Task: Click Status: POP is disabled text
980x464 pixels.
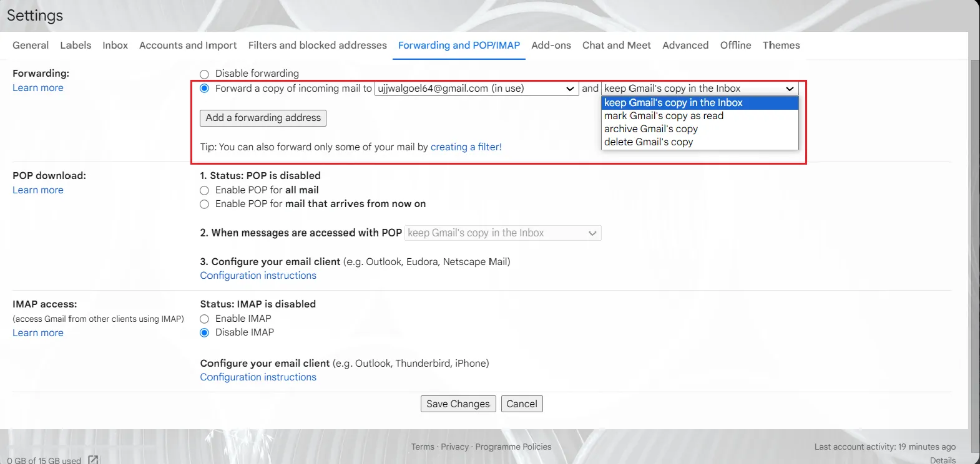Action: 260,176
